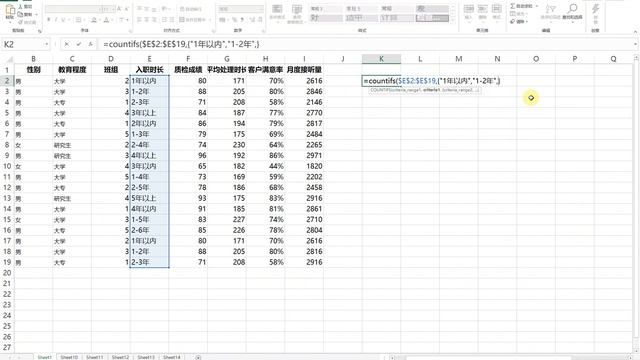Click the Cancel X button in formula bar

pyautogui.click(x=67, y=44)
